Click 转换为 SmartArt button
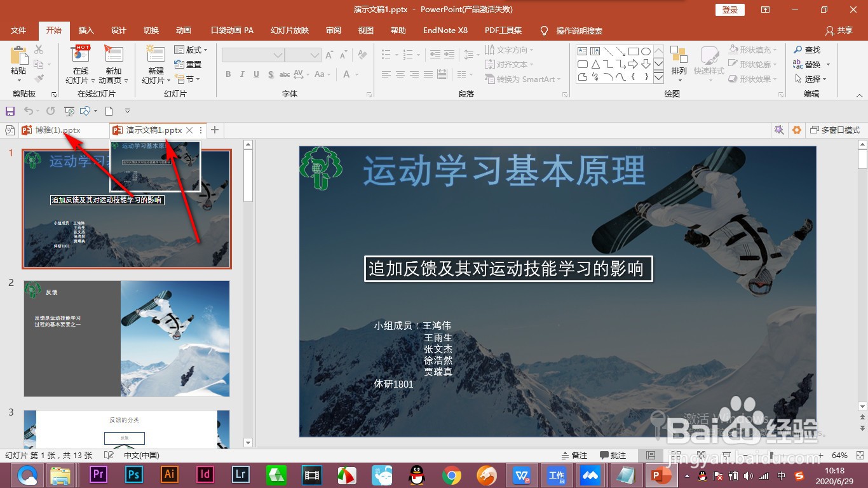This screenshot has height=488, width=868. (524, 79)
